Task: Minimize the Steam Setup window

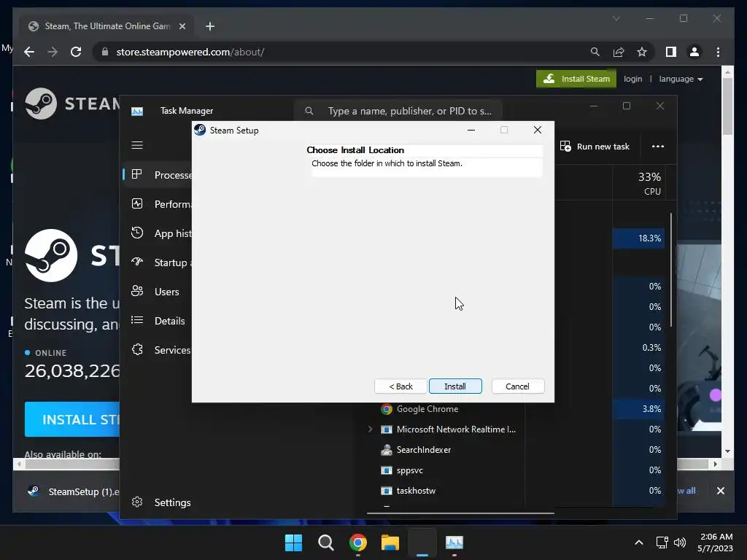Action: tap(471, 130)
